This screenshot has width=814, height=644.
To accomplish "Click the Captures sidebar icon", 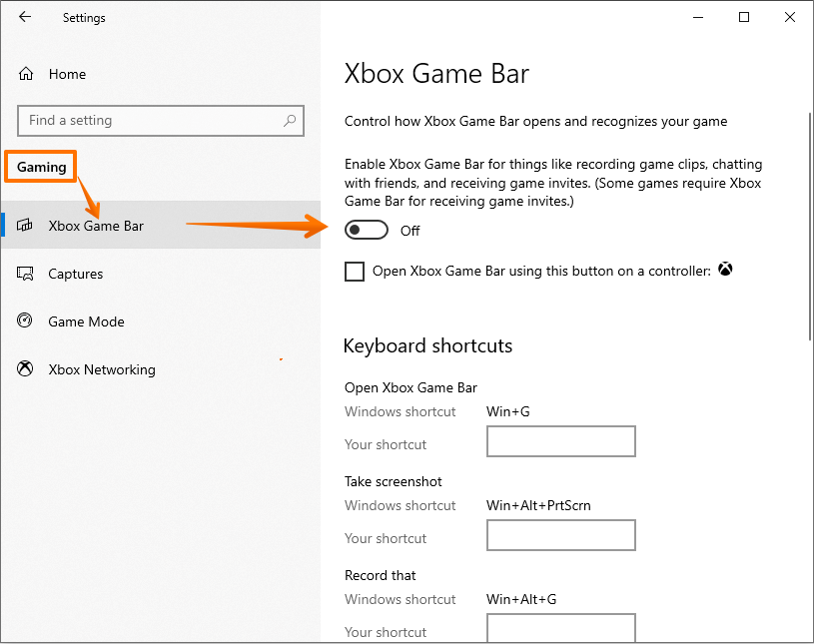I will [26, 274].
